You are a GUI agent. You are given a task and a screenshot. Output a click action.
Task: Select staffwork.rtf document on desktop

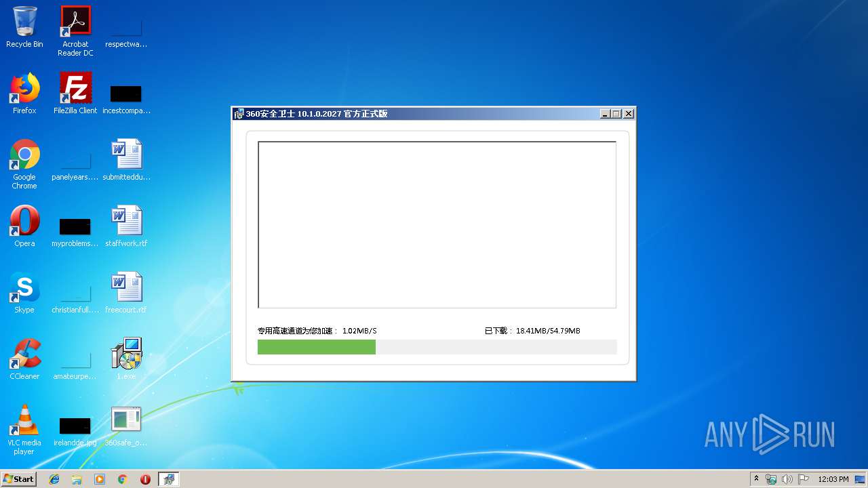pos(126,226)
